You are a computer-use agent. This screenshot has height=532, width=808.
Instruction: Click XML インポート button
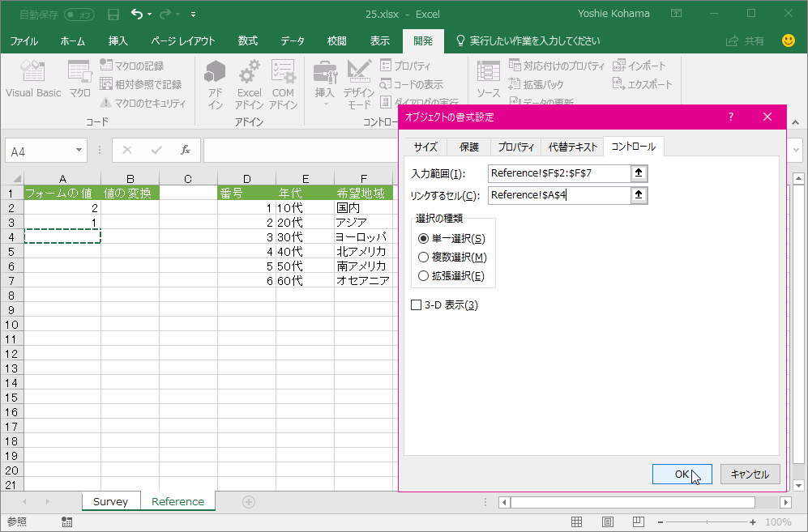pyautogui.click(x=639, y=66)
